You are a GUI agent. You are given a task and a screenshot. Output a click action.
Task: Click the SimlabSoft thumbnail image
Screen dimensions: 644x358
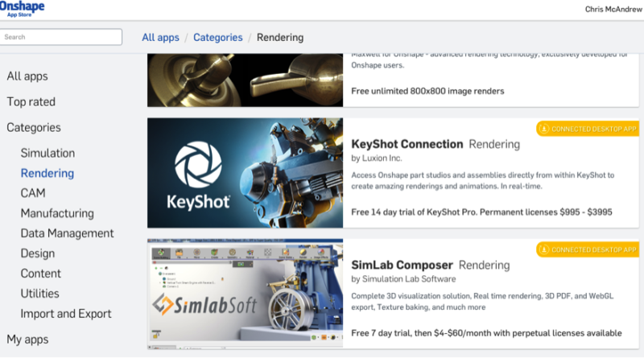tap(246, 294)
